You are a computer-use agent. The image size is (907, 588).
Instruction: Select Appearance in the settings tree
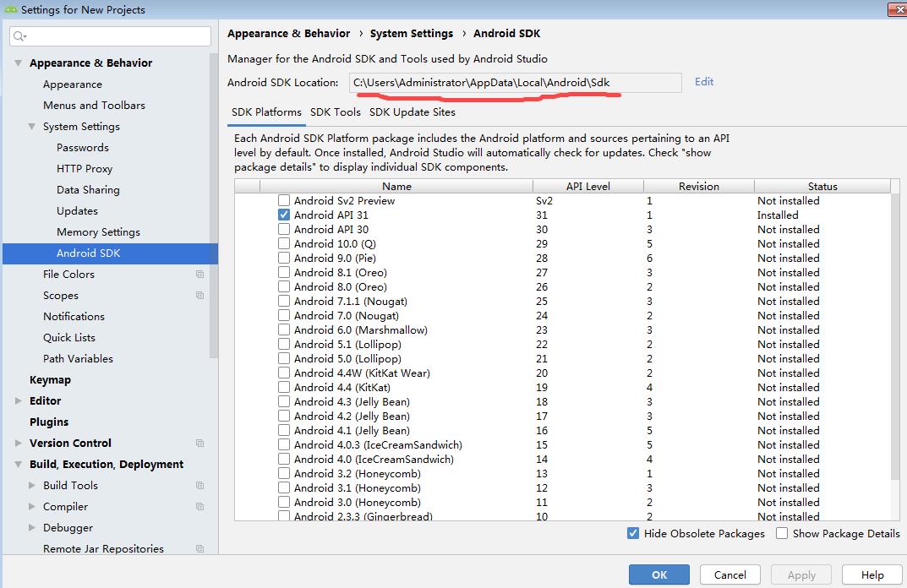click(x=73, y=84)
